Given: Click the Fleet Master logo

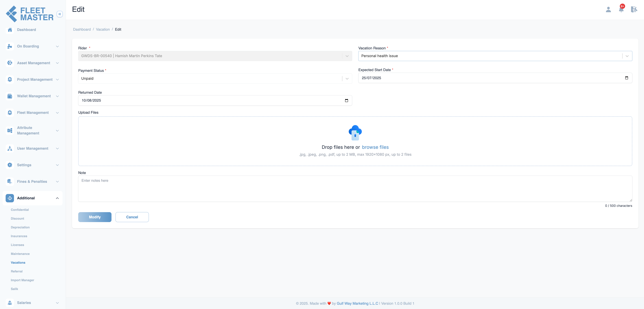Looking at the screenshot, I should [30, 14].
